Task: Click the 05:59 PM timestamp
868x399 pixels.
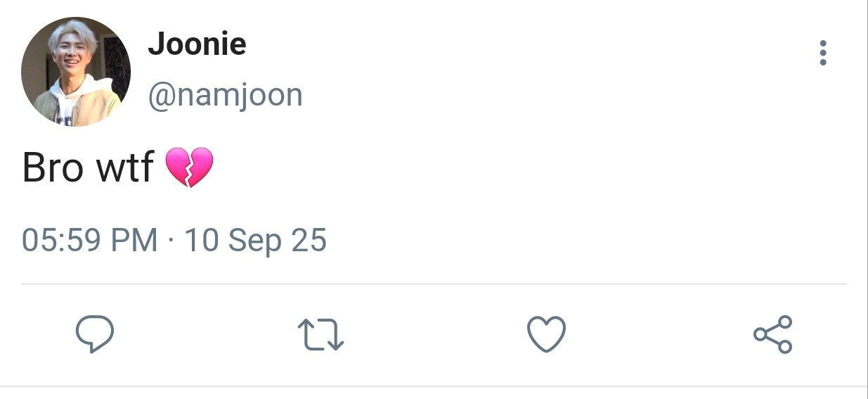Action: click(90, 241)
